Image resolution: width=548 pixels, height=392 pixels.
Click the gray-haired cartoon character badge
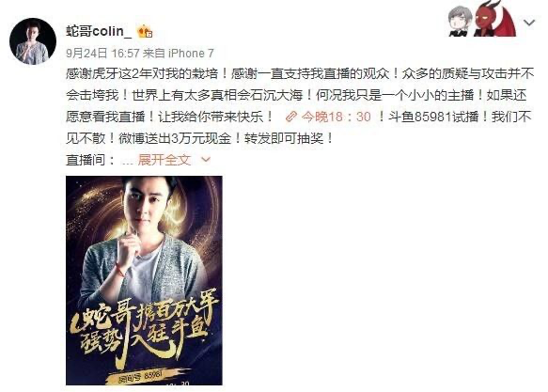pyautogui.click(x=460, y=22)
